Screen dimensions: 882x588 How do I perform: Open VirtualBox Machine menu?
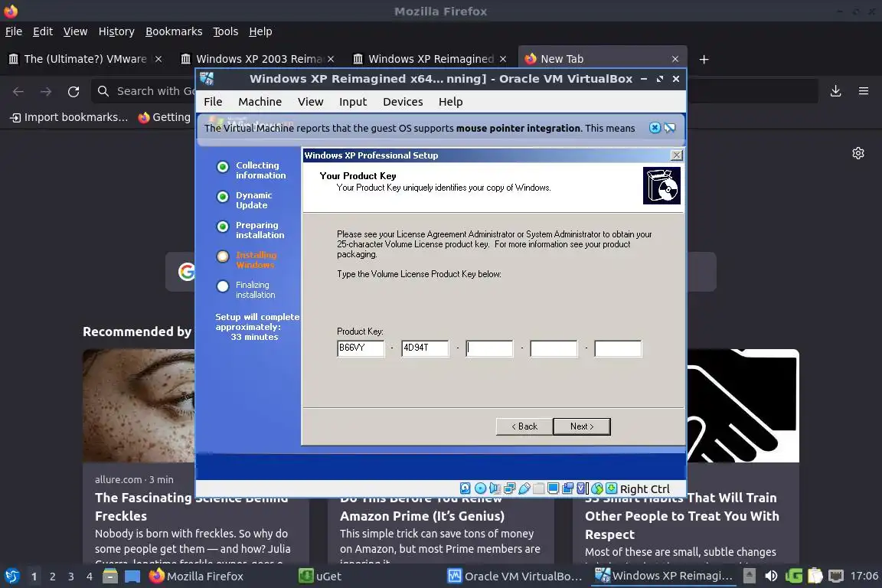260,102
